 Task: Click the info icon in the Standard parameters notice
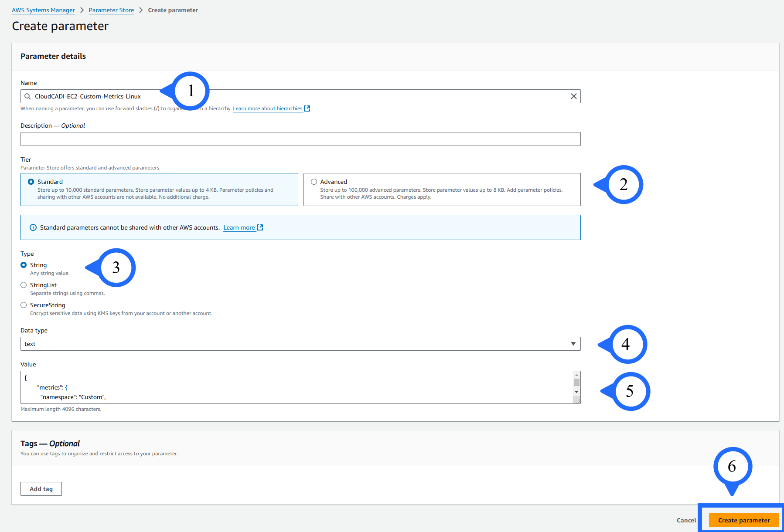33,227
